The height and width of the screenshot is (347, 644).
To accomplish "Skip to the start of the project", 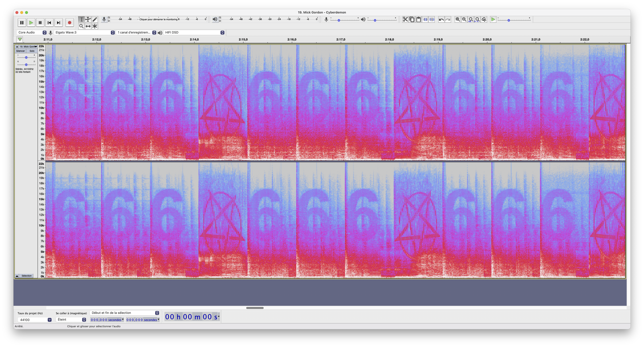I will tap(49, 23).
